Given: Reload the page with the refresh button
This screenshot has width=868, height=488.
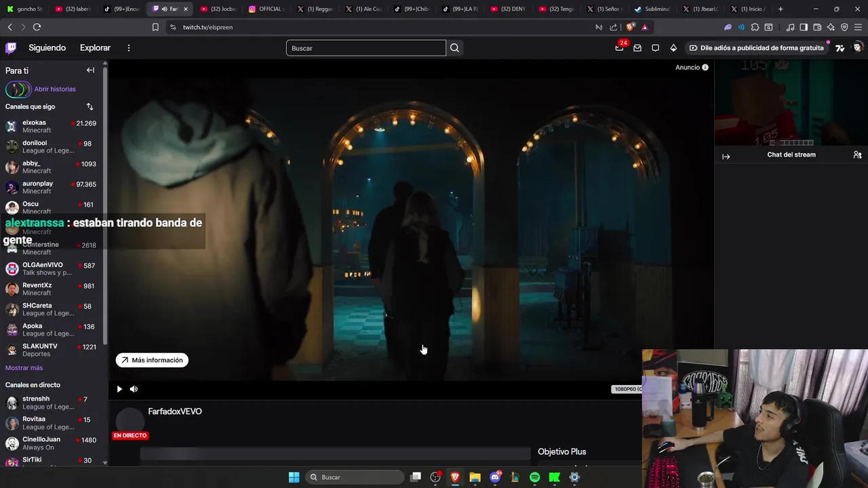Looking at the screenshot, I should point(37,27).
